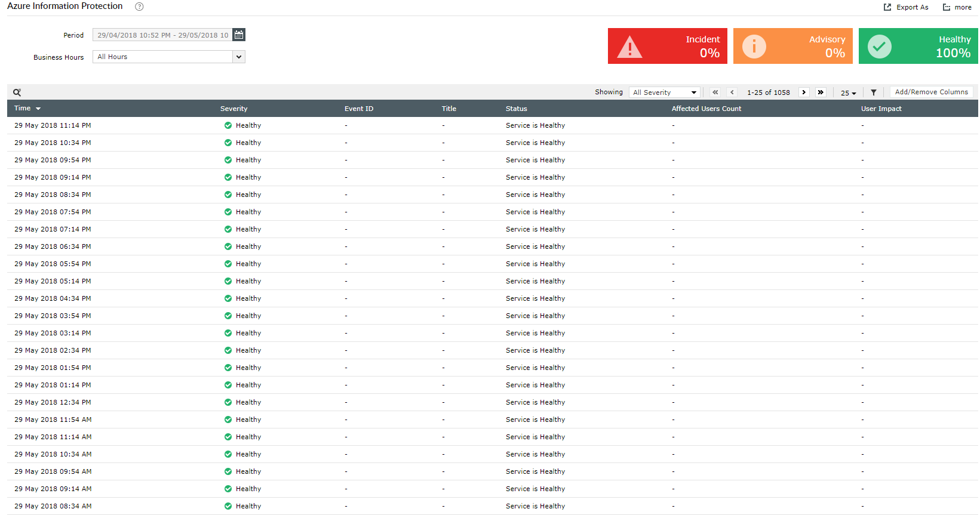980x515 pixels.
Task: Go to the previous page of results
Action: tap(732, 92)
